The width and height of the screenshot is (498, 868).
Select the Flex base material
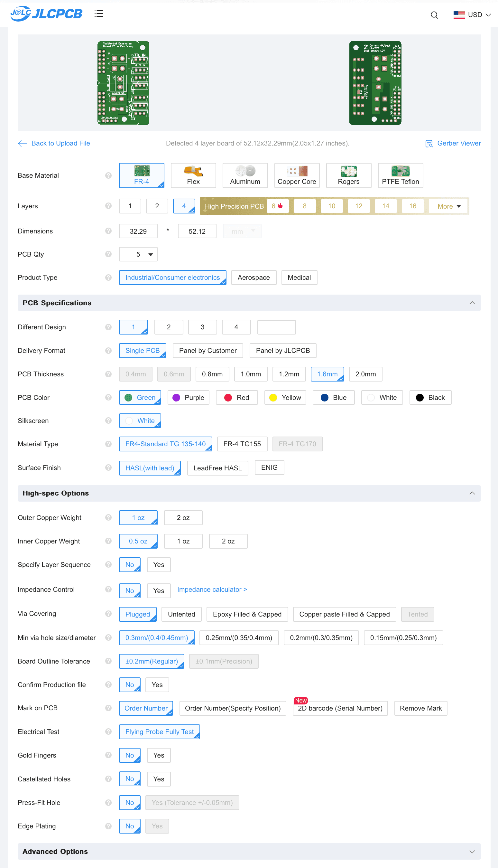(x=193, y=175)
